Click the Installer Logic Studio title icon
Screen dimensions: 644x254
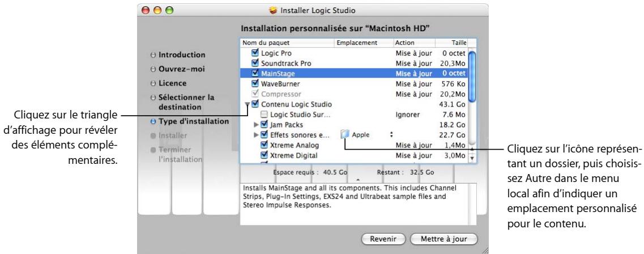272,10
